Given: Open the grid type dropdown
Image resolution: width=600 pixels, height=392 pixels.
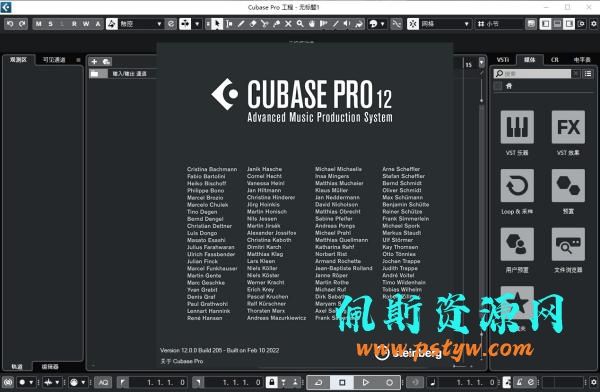Looking at the screenshot, I should click(x=499, y=24).
